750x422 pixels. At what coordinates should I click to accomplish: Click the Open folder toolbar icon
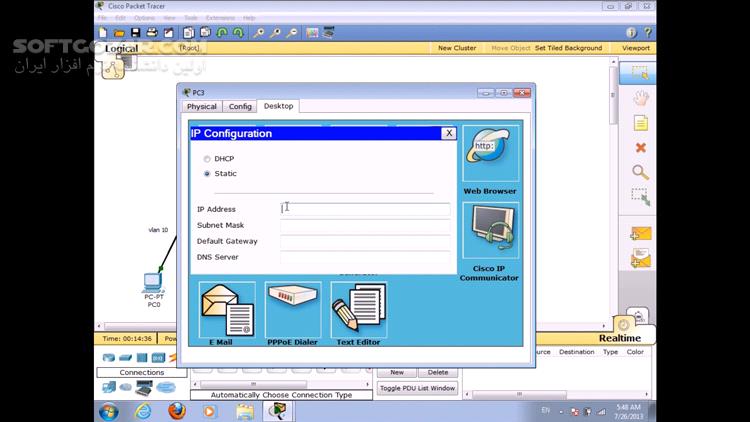[x=119, y=33]
